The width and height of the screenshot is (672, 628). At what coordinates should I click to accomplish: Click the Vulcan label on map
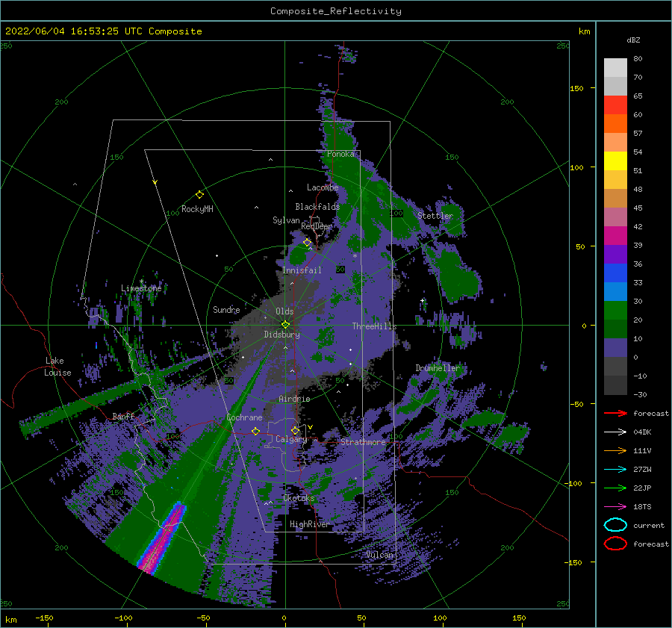tap(379, 555)
